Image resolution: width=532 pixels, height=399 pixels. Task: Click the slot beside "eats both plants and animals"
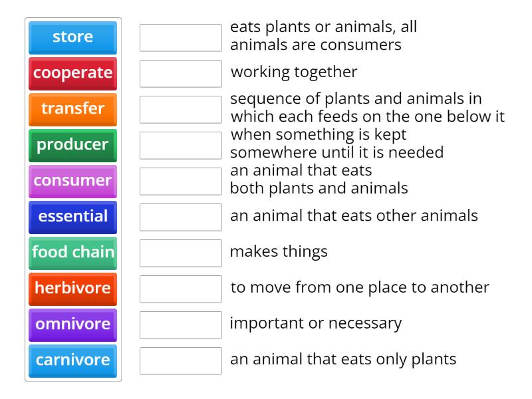pos(180,181)
